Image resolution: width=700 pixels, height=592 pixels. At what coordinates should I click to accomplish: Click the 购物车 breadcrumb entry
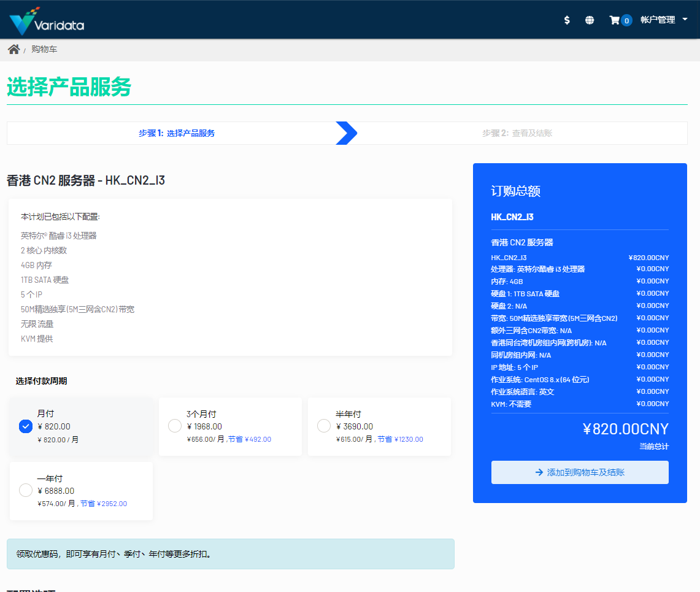pos(44,49)
